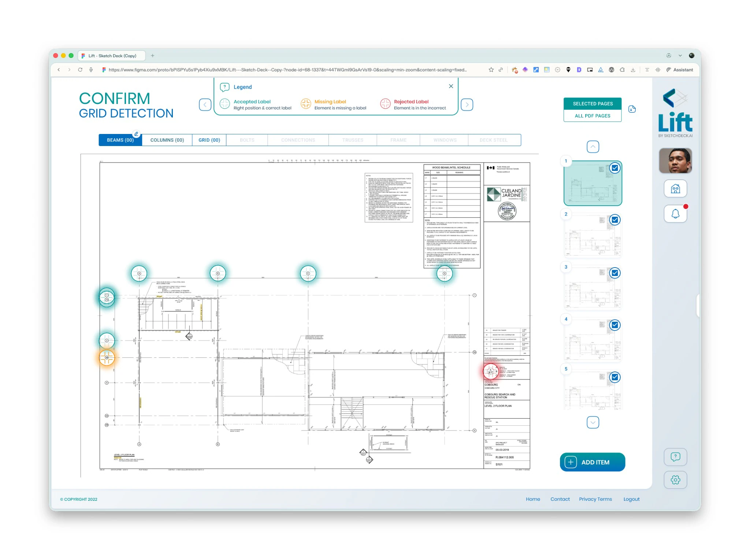Move thumbnails up with the up chevron
This screenshot has height=560, width=750.
pyautogui.click(x=593, y=147)
